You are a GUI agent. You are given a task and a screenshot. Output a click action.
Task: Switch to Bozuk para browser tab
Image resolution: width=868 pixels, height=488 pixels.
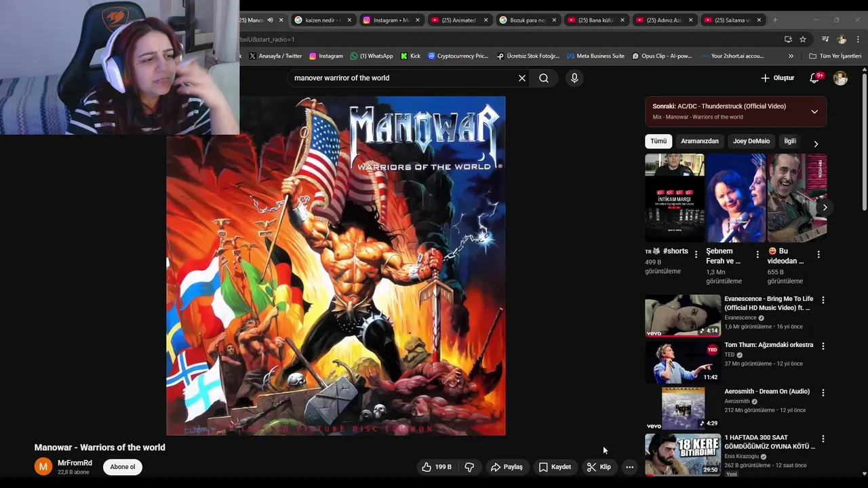(528, 20)
